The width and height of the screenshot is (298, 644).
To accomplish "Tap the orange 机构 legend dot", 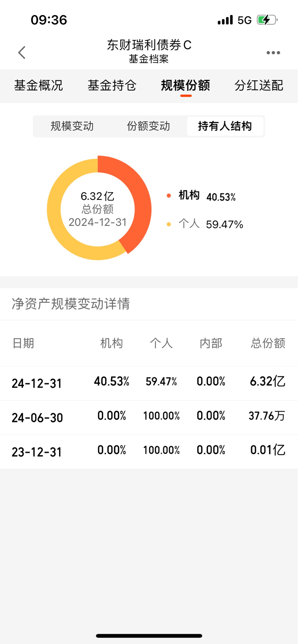I will [169, 196].
